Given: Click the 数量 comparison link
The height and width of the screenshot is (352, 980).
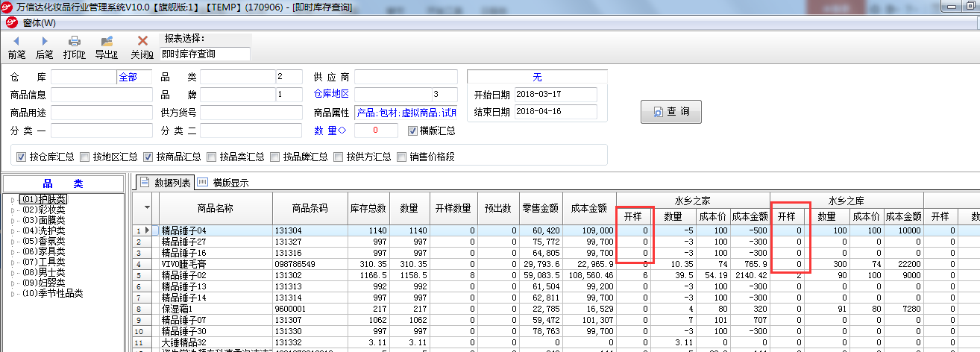Looking at the screenshot, I should (x=330, y=131).
